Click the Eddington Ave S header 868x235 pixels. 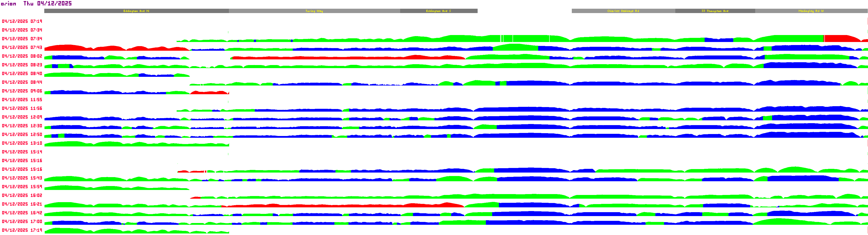[438, 11]
